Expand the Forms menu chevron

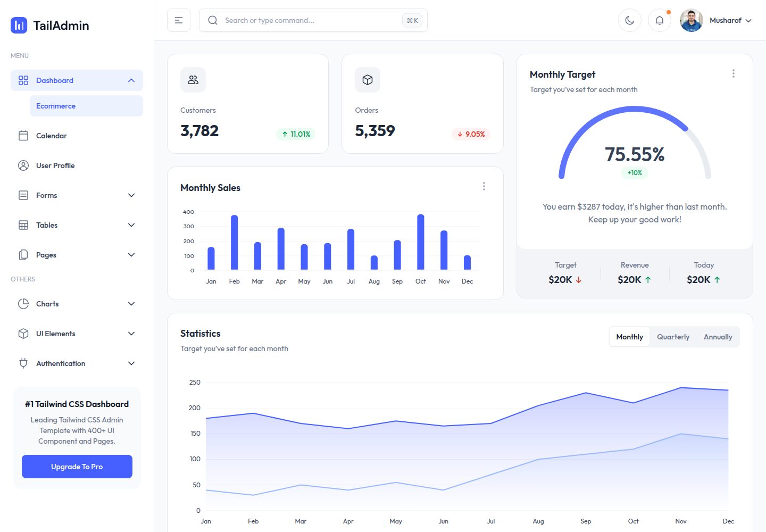tap(131, 195)
